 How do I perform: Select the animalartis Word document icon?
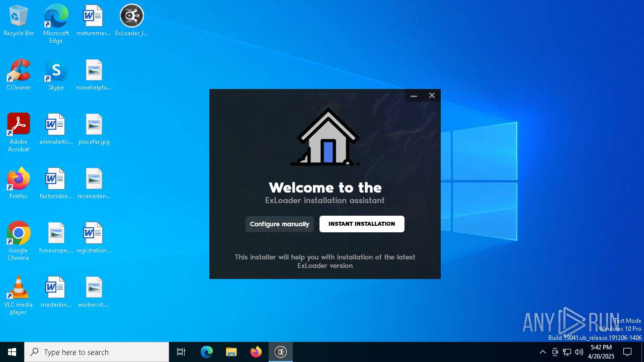56,130
